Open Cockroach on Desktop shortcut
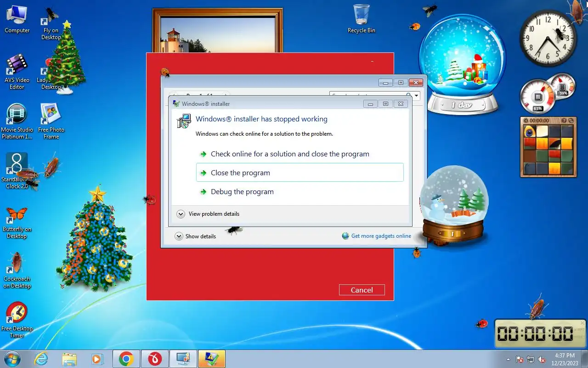Screen dimensions: 588x368 17,271
